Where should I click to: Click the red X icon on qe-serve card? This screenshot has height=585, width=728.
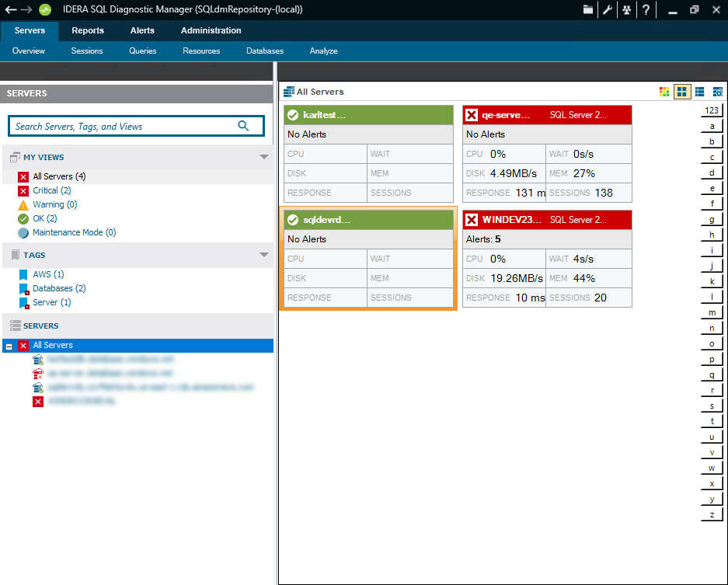click(x=472, y=115)
